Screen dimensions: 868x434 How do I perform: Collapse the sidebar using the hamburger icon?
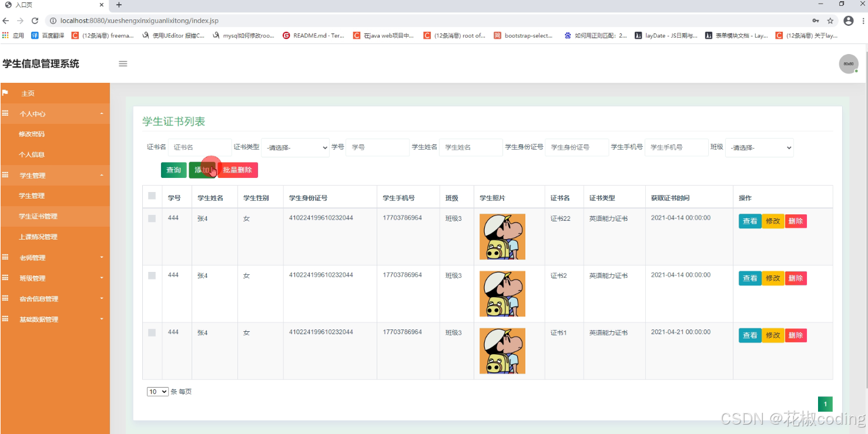[x=123, y=64]
